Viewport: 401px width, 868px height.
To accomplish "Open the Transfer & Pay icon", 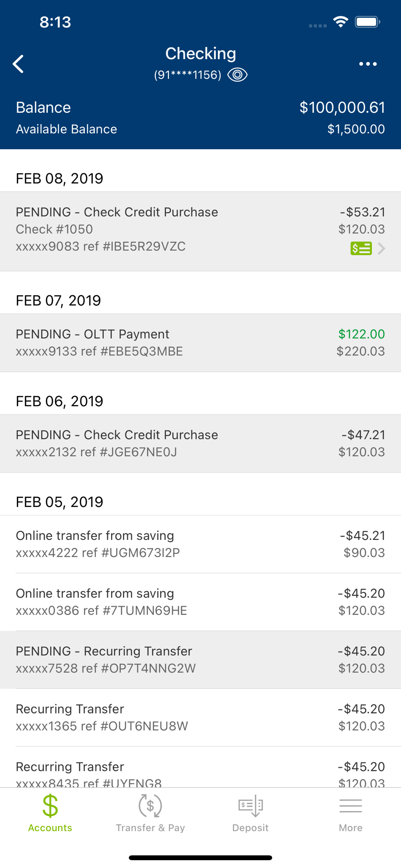I will [150, 806].
